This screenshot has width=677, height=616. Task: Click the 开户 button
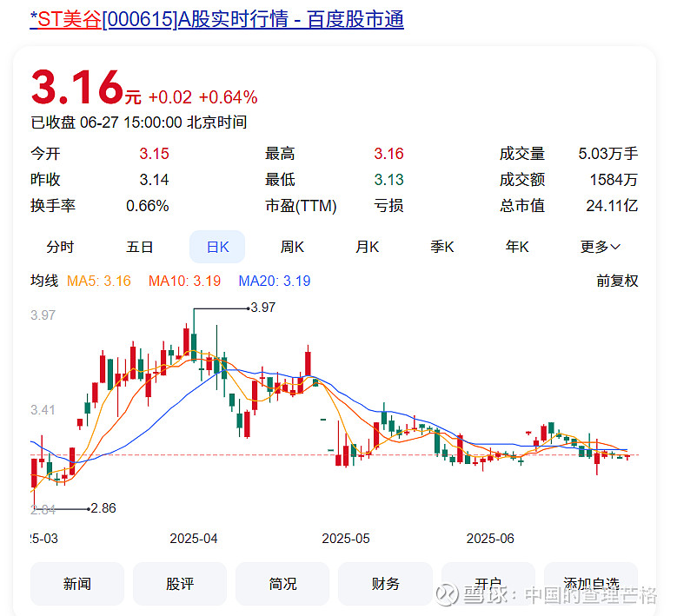(488, 584)
